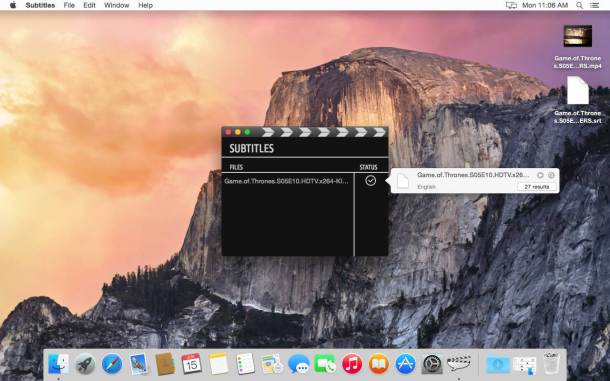Open the 27 results dropdown

(x=536, y=187)
